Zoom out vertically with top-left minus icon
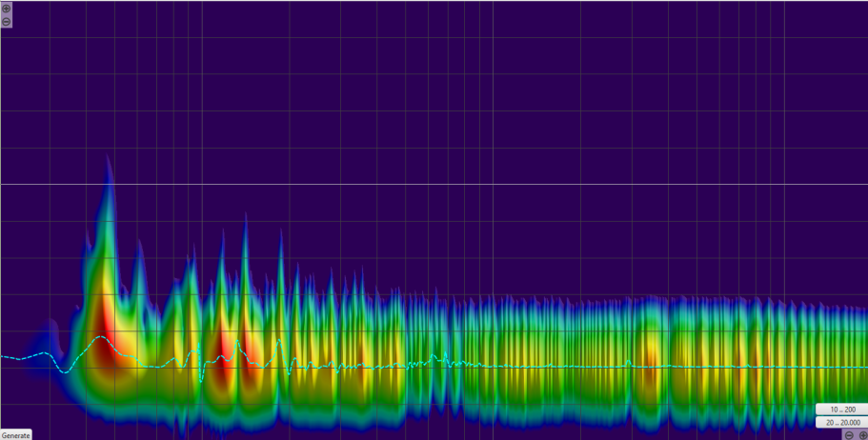Viewport: 868px width, 440px height. (7, 21)
